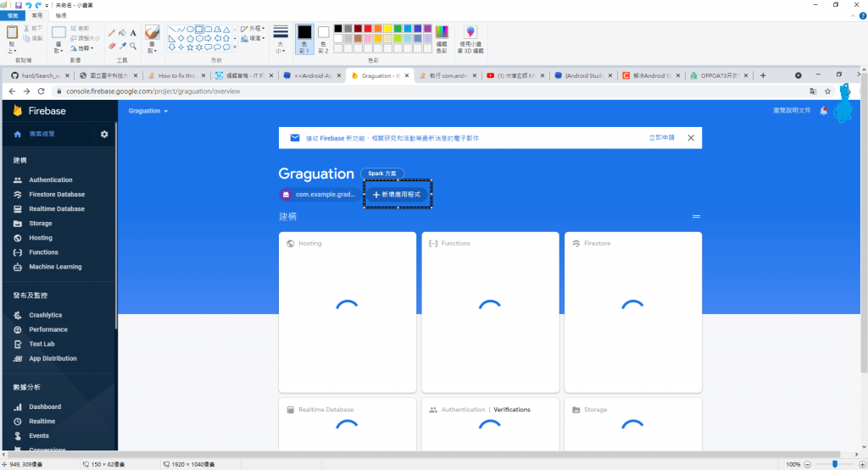This screenshot has height=470, width=868.
Task: Activate Color 1 (色彩1) selector
Action: point(304,39)
